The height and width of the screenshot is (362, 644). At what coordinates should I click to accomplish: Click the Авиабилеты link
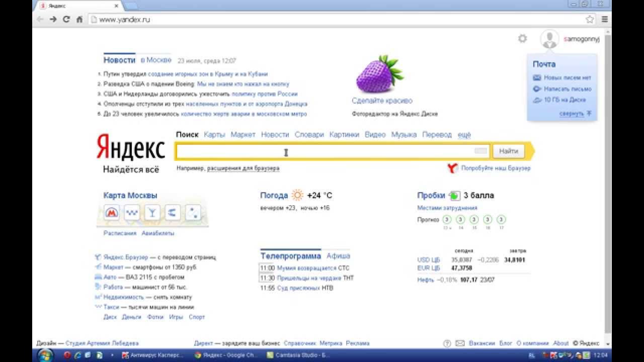[x=157, y=233]
